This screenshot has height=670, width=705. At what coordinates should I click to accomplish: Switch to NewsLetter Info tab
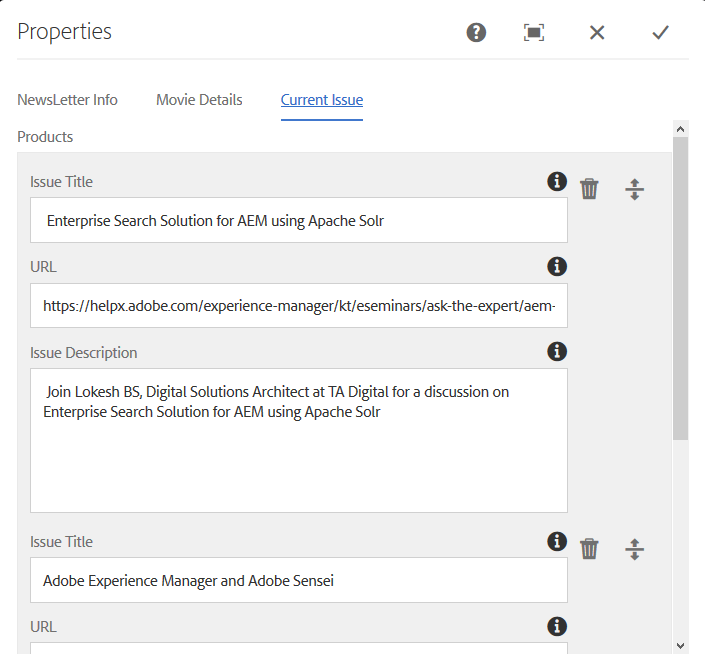click(x=67, y=100)
